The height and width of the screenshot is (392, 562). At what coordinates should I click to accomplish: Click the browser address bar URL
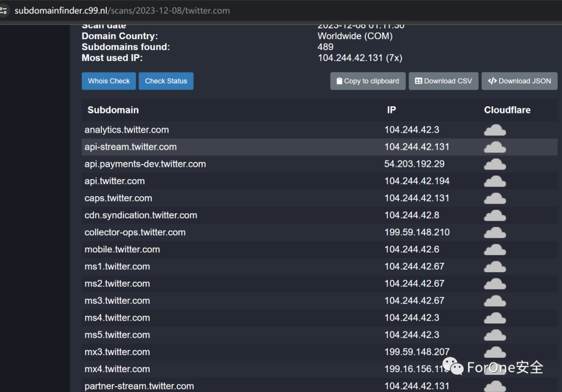click(x=122, y=11)
